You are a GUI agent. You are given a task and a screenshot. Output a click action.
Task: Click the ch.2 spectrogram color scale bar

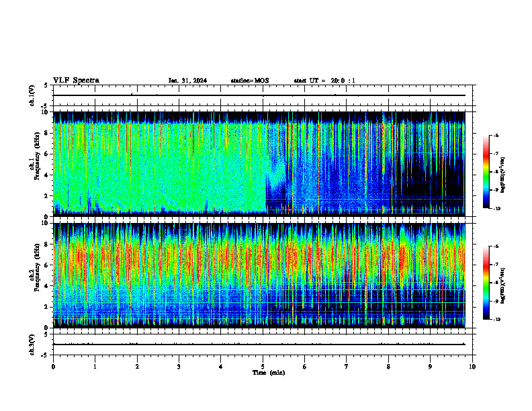point(486,283)
